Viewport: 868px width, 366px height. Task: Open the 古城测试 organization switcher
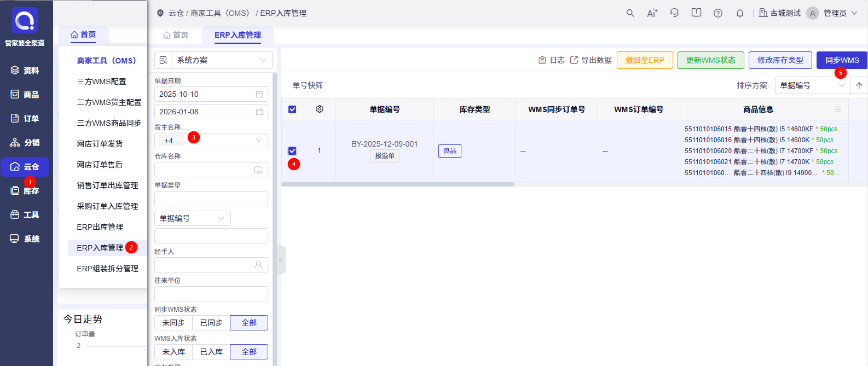(780, 13)
